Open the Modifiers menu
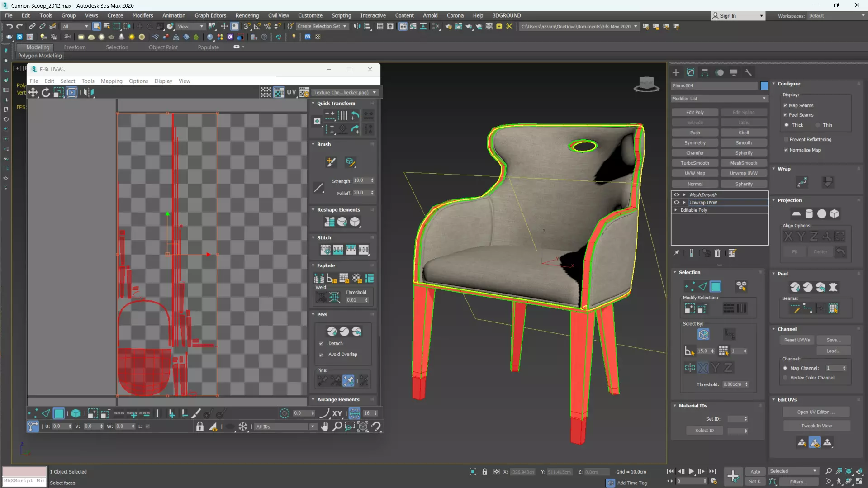Screen dimensions: 868x488 pyautogui.click(x=142, y=15)
